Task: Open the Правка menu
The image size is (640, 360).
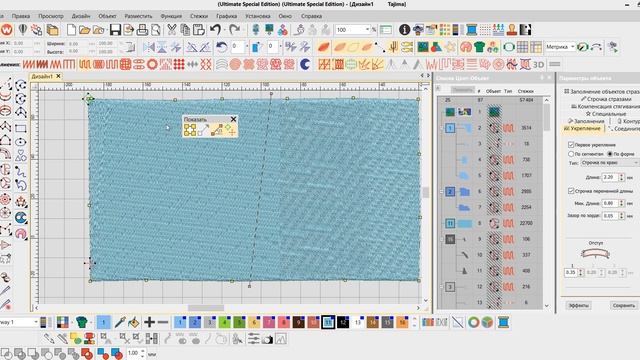Action: pos(20,16)
